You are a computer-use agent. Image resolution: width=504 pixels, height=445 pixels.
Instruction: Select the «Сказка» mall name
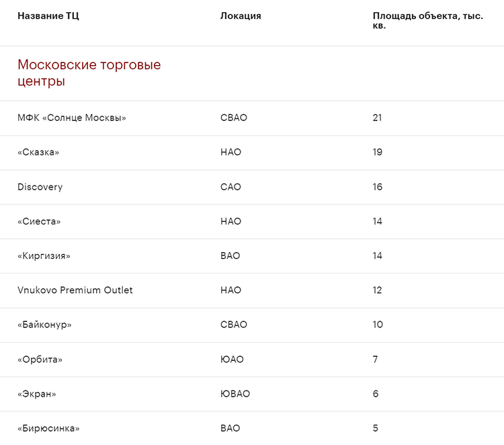point(38,153)
